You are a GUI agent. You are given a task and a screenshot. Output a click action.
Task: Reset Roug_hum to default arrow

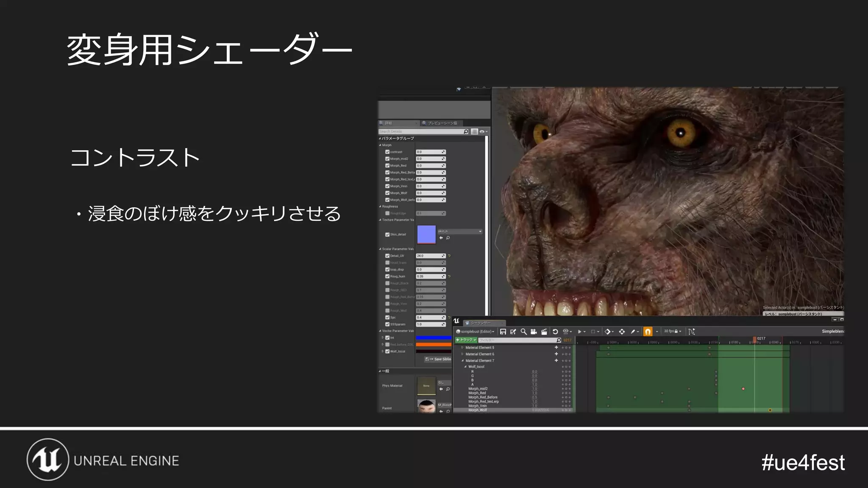coord(449,277)
